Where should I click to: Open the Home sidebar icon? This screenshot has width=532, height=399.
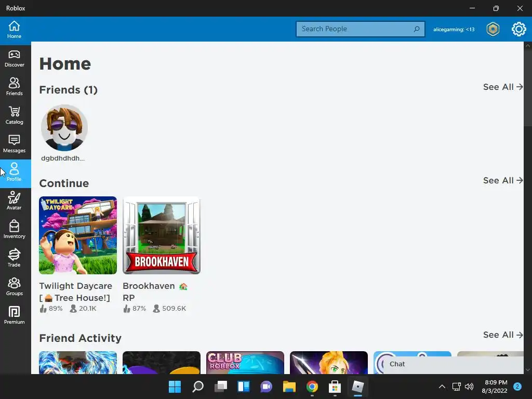[14, 30]
